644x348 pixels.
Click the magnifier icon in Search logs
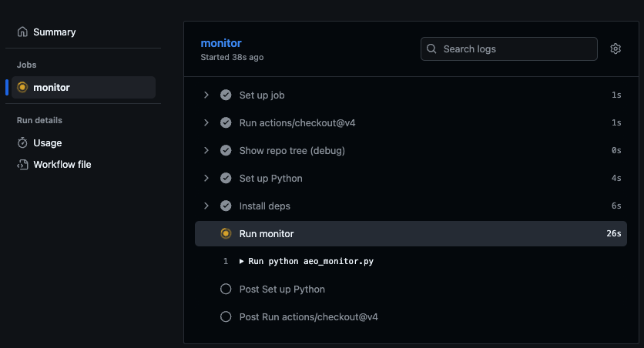click(x=432, y=49)
